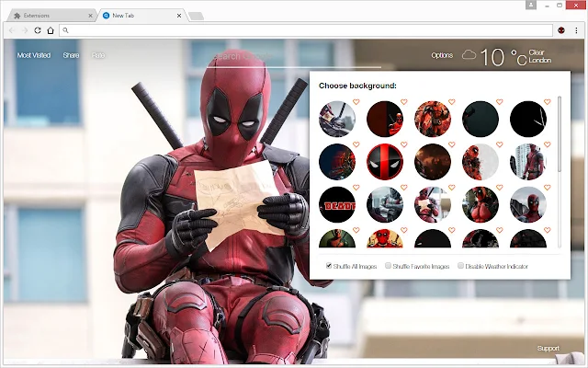The width and height of the screenshot is (588, 368).
Task: Open the browser user profile icon
Action: pyautogui.click(x=531, y=6)
